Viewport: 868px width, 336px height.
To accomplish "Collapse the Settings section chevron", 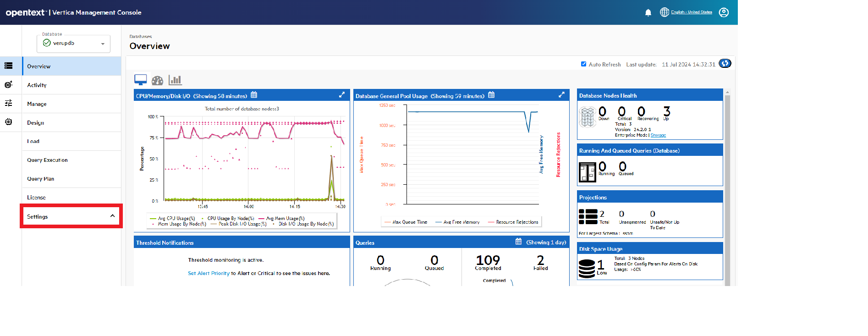I will [x=112, y=216].
